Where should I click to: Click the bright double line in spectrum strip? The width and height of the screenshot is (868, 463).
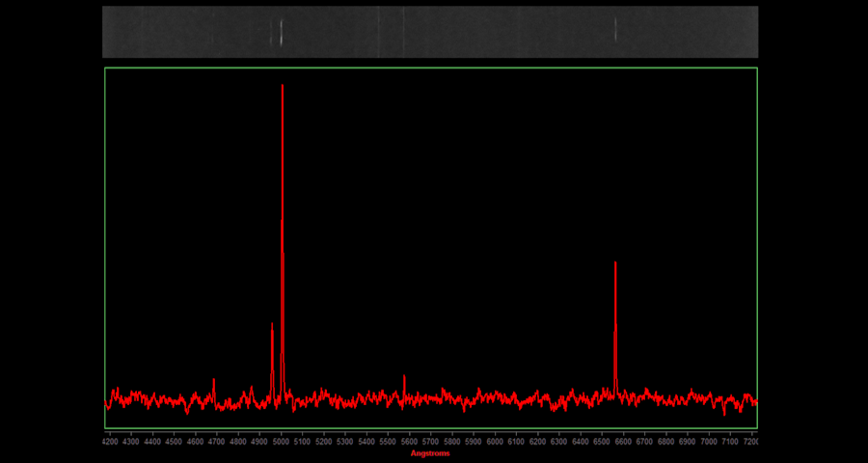280,32
